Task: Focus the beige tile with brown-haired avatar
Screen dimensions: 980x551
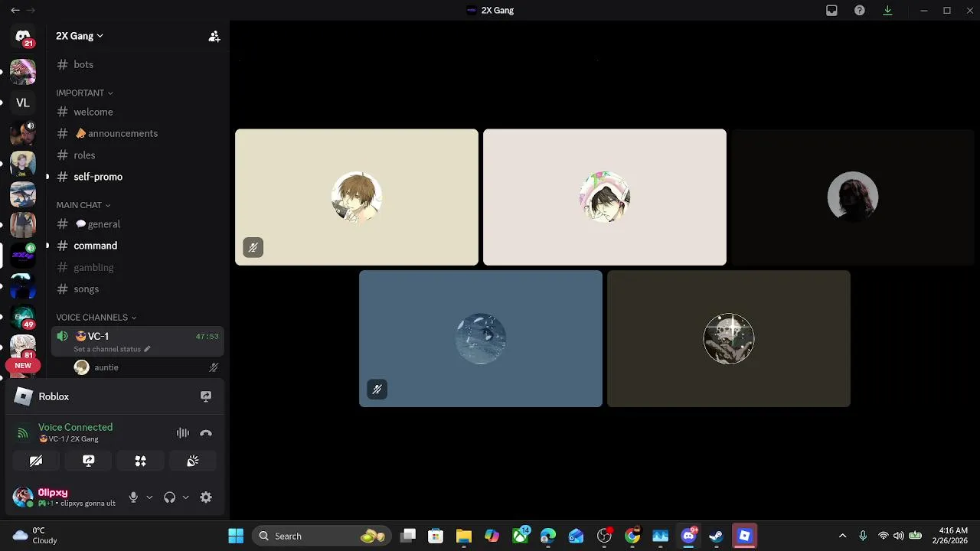Action: [357, 197]
